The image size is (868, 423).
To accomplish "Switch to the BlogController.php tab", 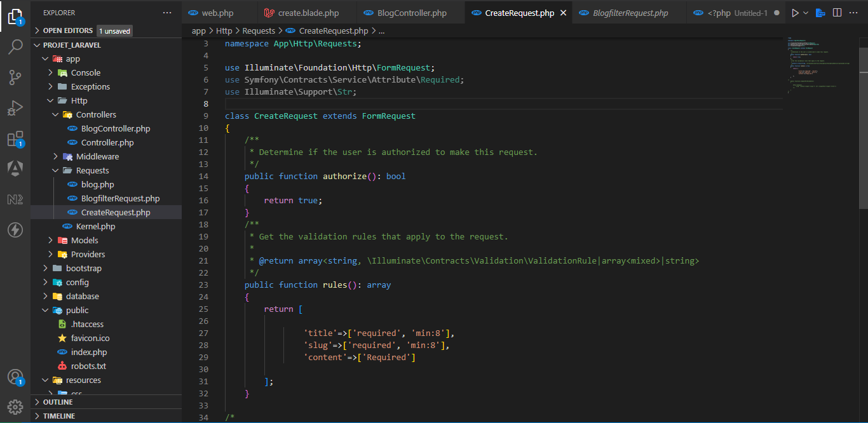I will 411,13.
